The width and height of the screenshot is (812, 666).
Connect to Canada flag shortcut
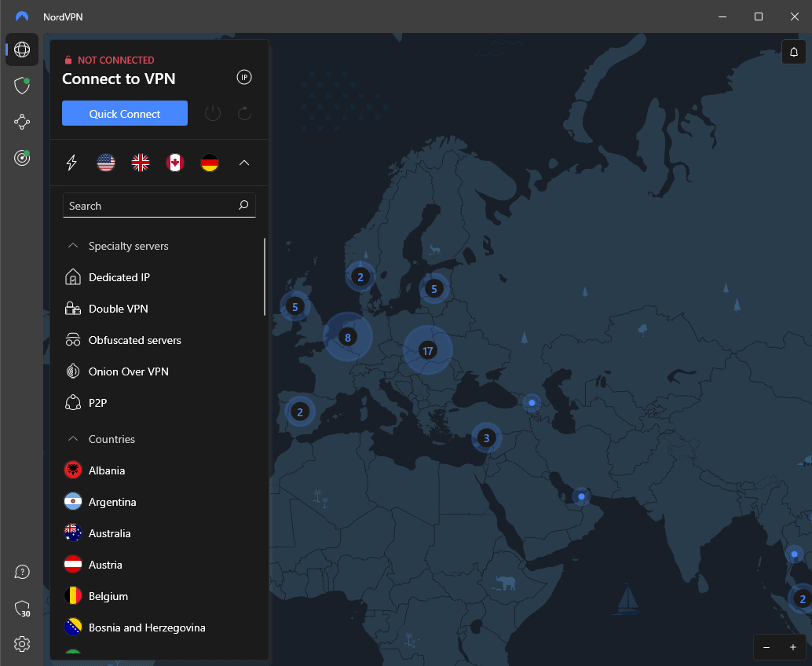(x=175, y=163)
